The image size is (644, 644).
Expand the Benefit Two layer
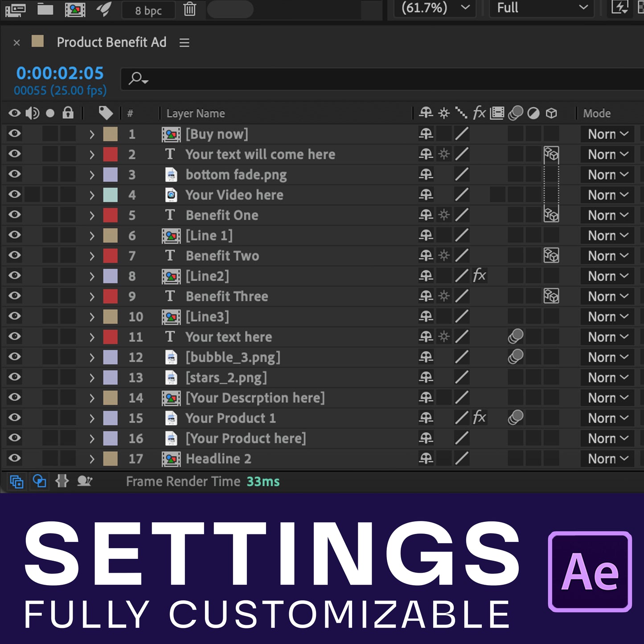(92, 256)
